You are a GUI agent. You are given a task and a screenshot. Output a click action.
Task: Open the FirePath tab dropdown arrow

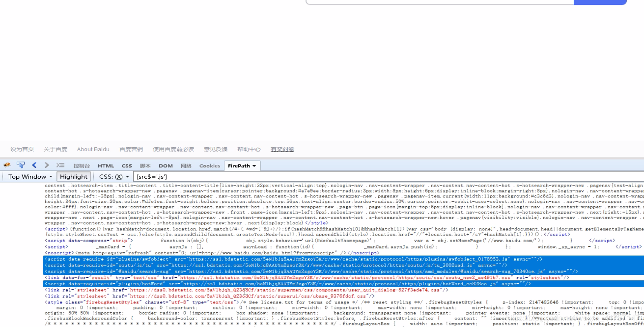click(x=254, y=166)
